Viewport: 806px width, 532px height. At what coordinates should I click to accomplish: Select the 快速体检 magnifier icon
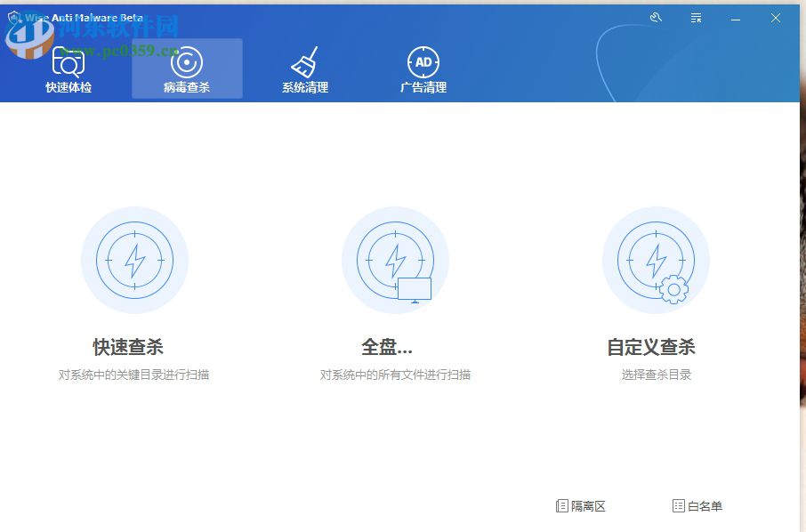point(69,60)
